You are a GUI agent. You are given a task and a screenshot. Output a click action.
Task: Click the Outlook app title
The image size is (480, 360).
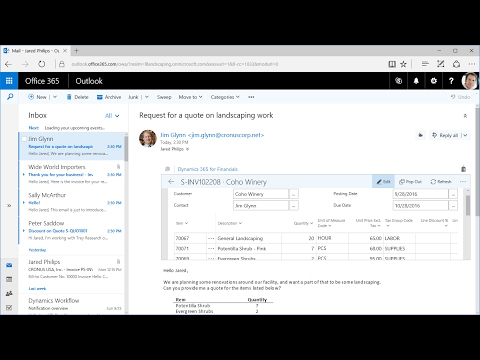pos(89,81)
